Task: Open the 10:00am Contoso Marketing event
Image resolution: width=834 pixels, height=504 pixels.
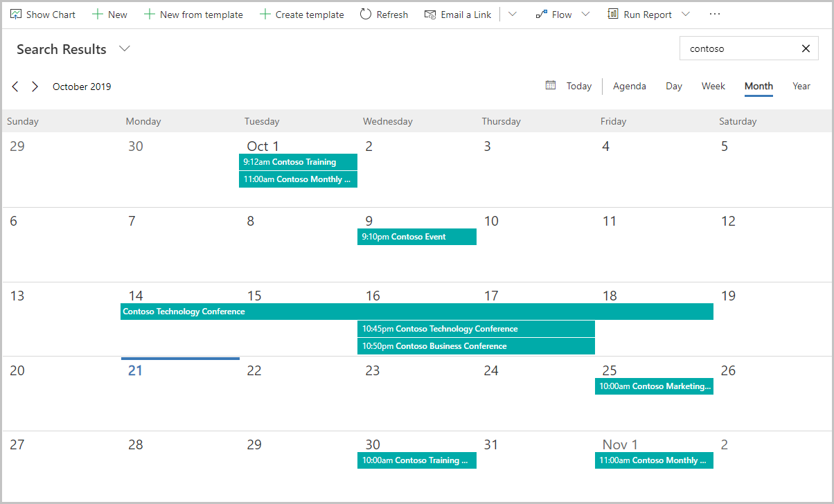Action: [654, 386]
